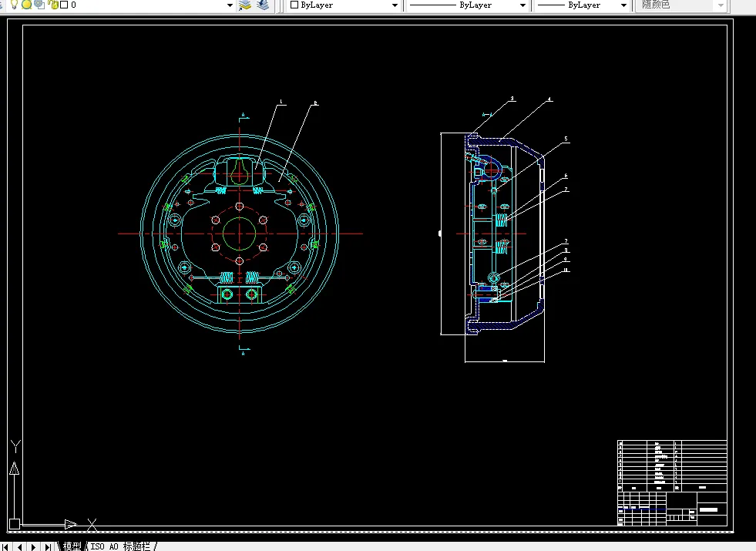Select the title block table in drawing
Viewport: 756px width, 551px height.
tap(672, 482)
